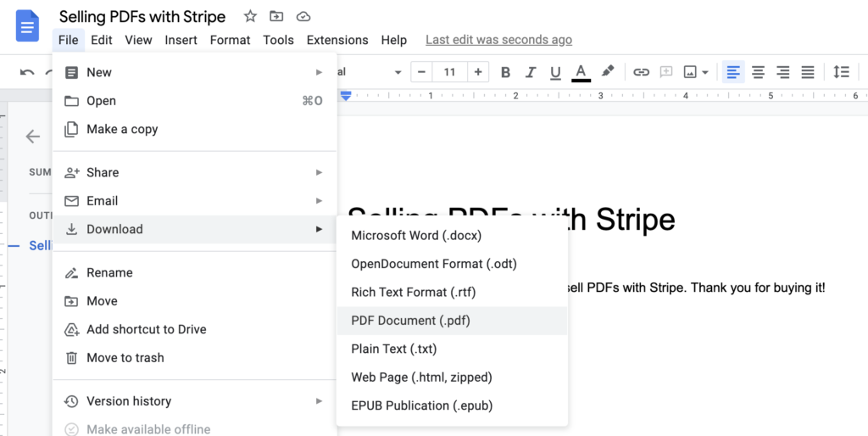Select Center align
Screen dimensions: 868x436
(x=758, y=72)
